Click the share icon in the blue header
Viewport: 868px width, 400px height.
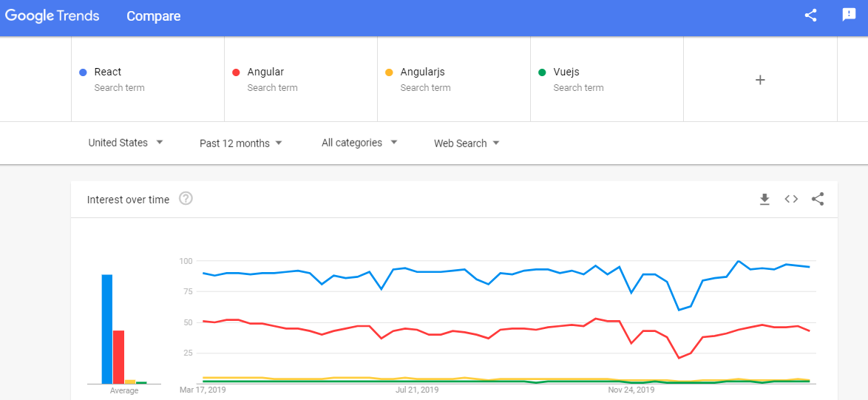point(810,16)
